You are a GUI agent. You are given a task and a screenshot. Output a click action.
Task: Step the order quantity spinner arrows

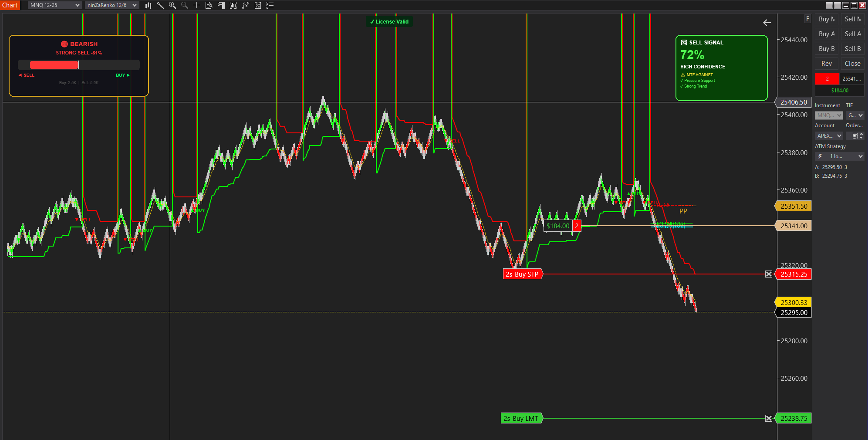(x=861, y=136)
